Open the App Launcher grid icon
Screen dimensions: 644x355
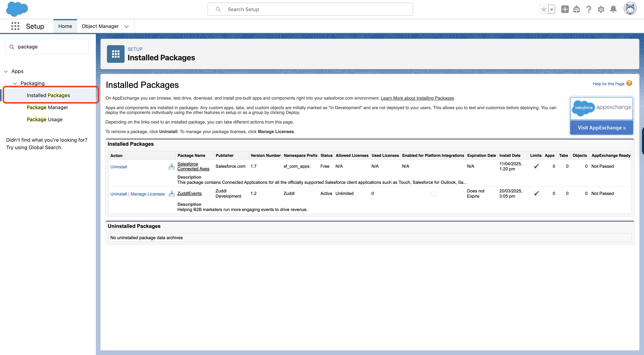15,26
